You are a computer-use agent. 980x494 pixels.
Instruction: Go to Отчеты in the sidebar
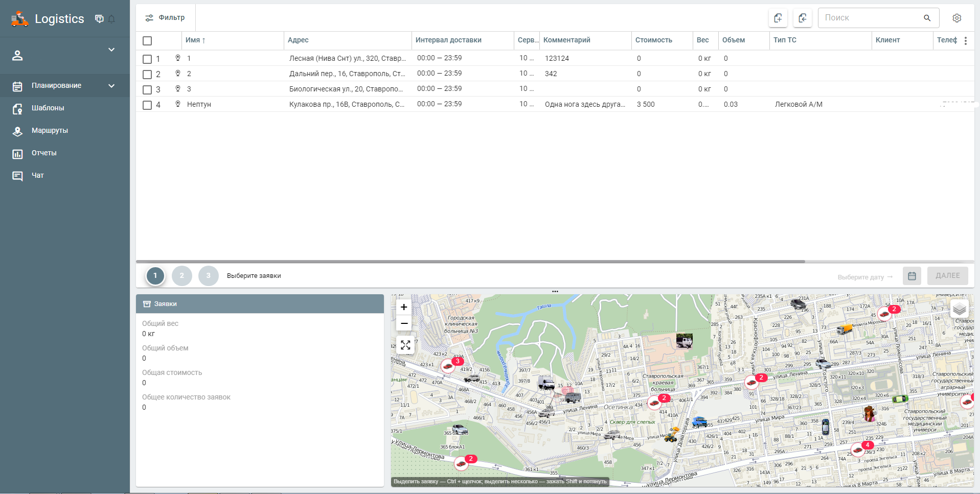(x=44, y=153)
